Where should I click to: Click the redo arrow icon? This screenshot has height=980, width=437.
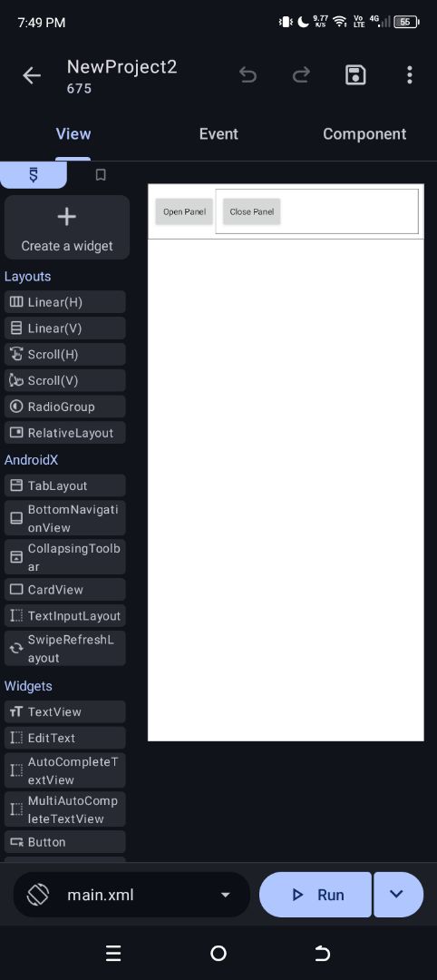click(302, 75)
